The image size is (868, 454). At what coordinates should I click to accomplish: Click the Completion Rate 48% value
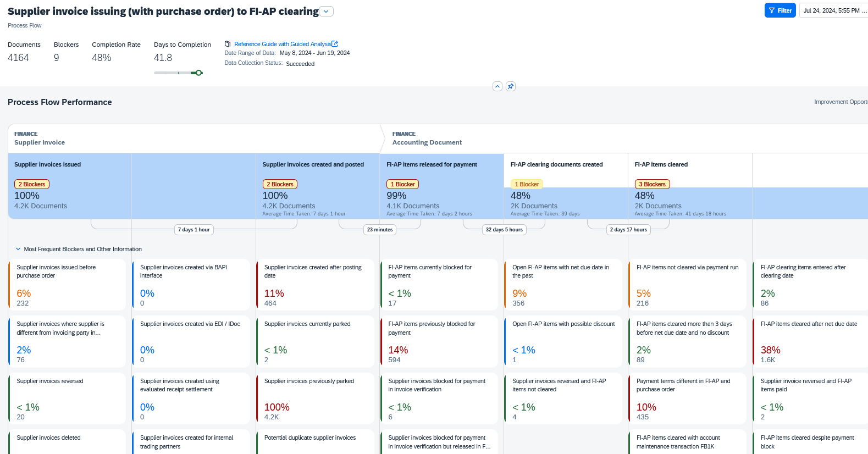tap(101, 58)
